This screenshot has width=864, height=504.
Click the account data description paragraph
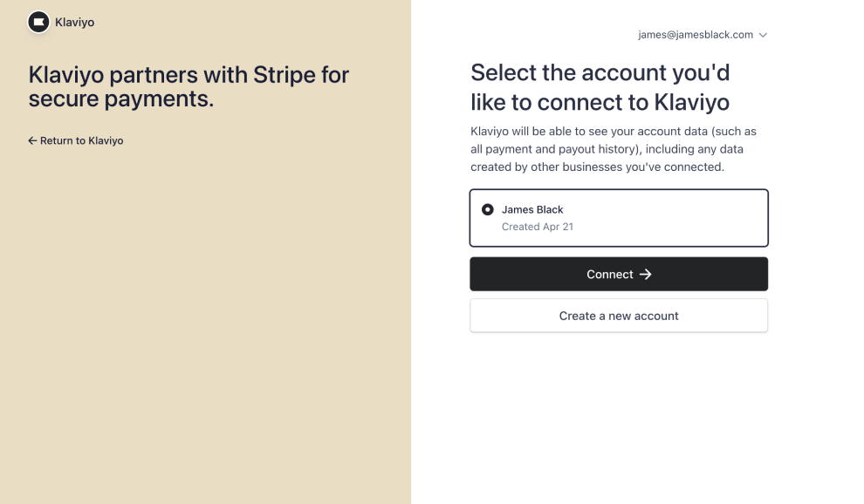click(x=614, y=149)
